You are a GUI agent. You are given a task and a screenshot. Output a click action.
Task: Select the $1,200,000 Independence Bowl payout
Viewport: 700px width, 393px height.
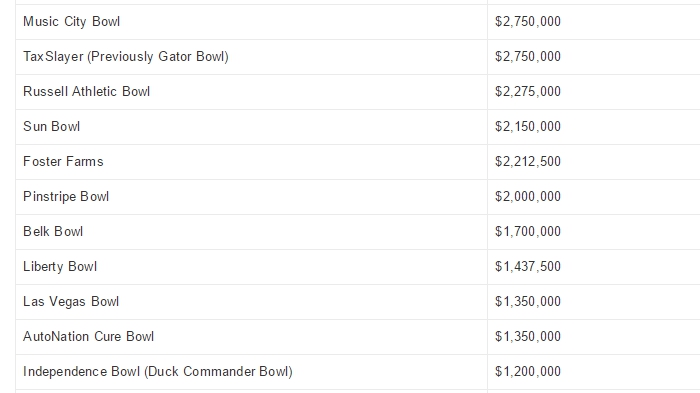pyautogui.click(x=528, y=372)
